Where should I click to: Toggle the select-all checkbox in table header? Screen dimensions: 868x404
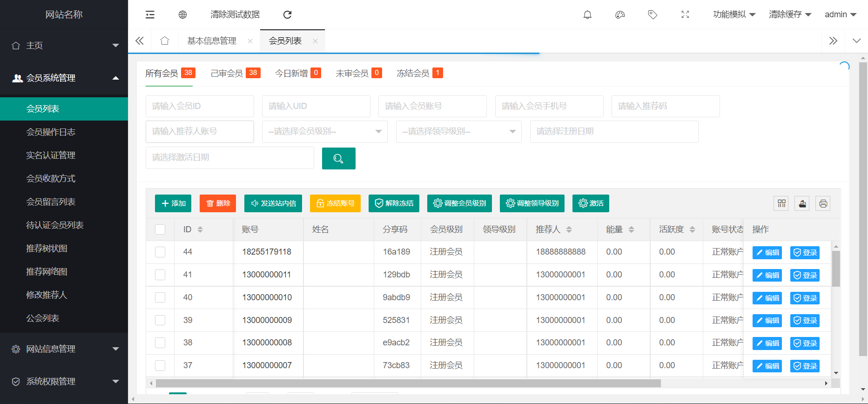[160, 229]
